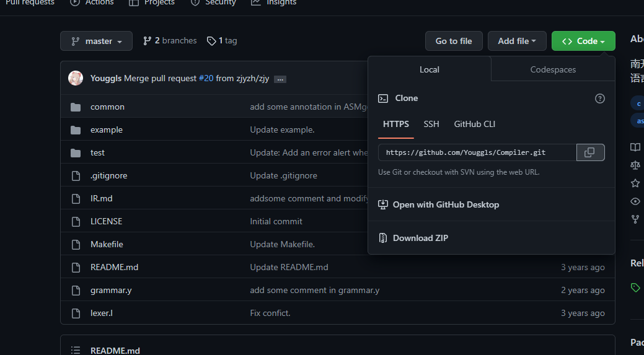The width and height of the screenshot is (644, 355).
Task: Open the Insights repository tab
Action: (x=273, y=2)
